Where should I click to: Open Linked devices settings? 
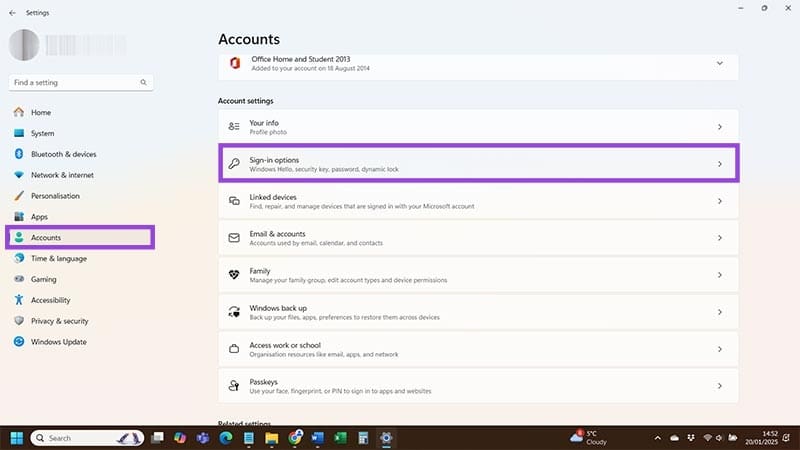[x=478, y=201]
